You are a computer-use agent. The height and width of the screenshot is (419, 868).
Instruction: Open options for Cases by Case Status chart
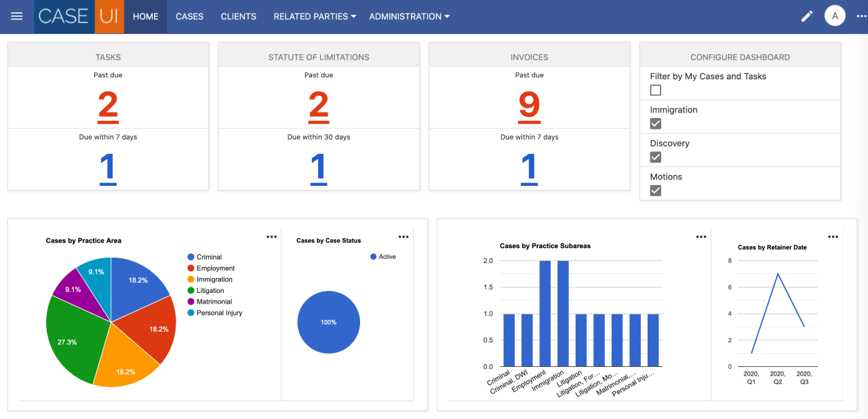pos(403,237)
